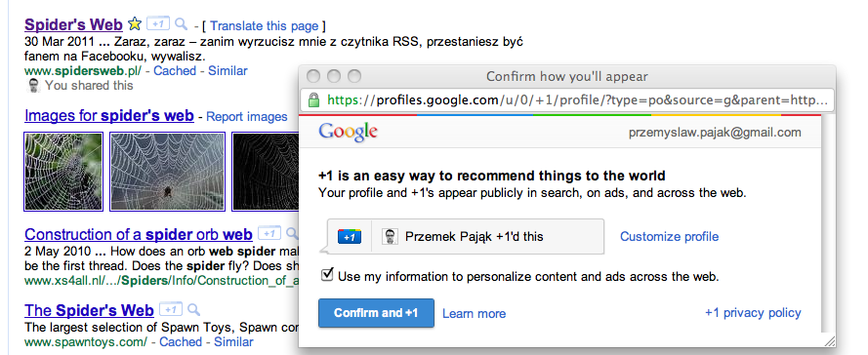Uncheck Use my information to personalize checkbox
The image size is (868, 355).
pyautogui.click(x=327, y=275)
